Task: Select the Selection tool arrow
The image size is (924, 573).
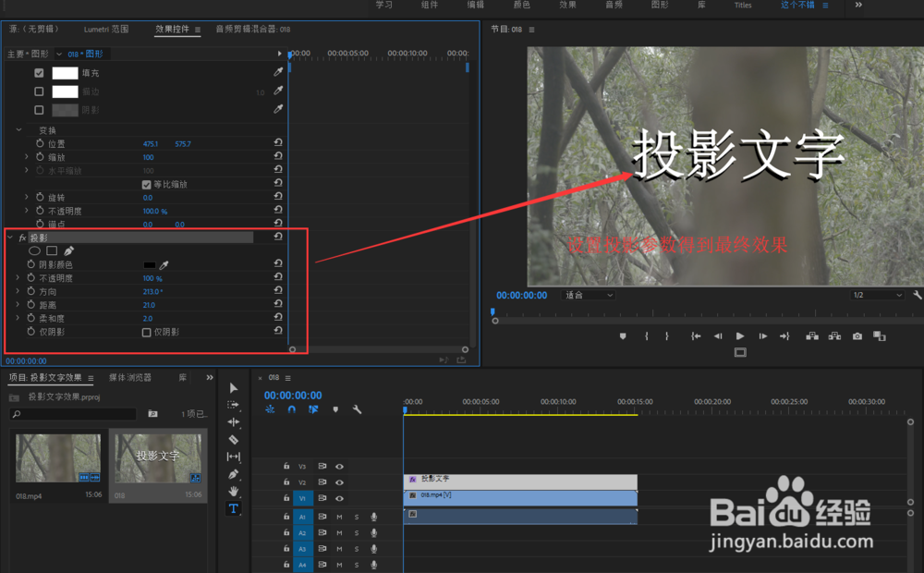Action: 233,386
